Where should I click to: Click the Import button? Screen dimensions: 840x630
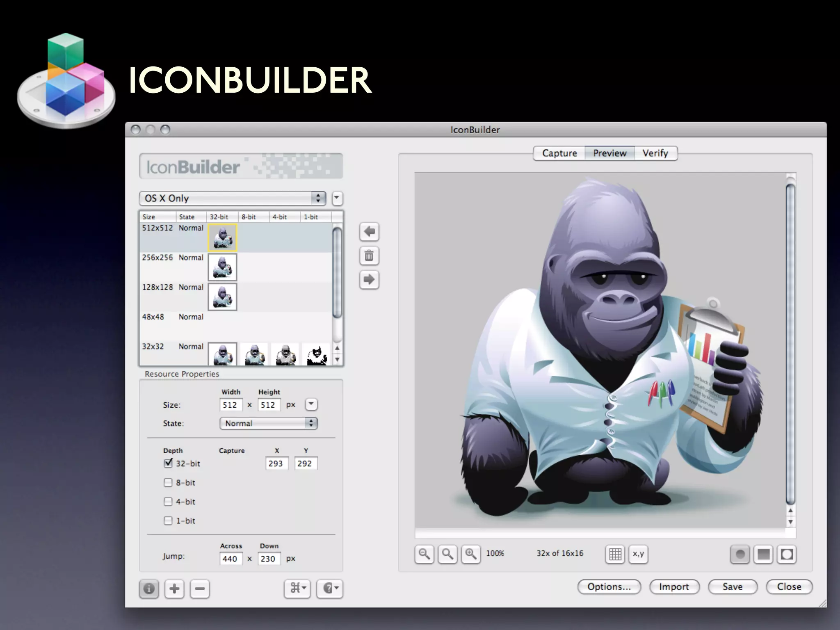pyautogui.click(x=674, y=587)
